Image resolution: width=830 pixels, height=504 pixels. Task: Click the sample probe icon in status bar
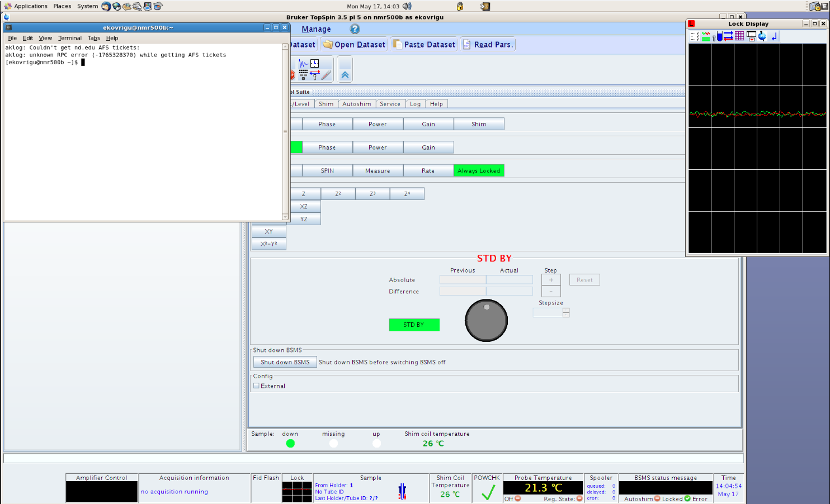pos(402,491)
